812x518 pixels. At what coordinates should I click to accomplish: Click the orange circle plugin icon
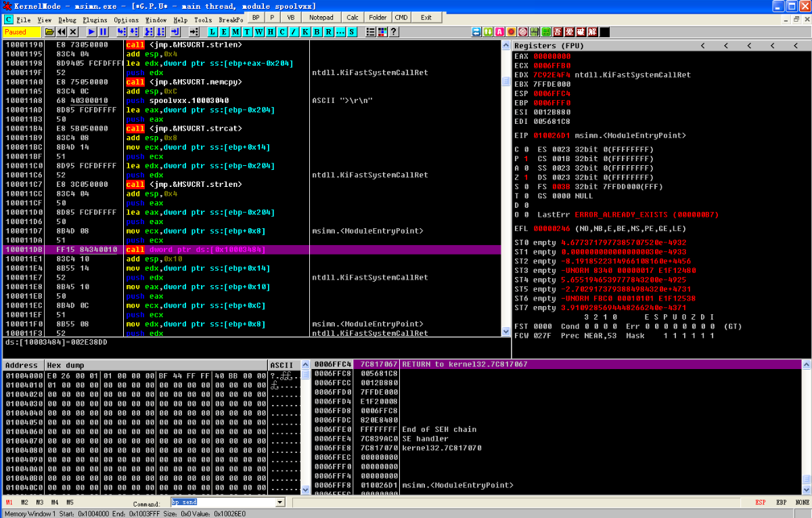click(x=511, y=32)
